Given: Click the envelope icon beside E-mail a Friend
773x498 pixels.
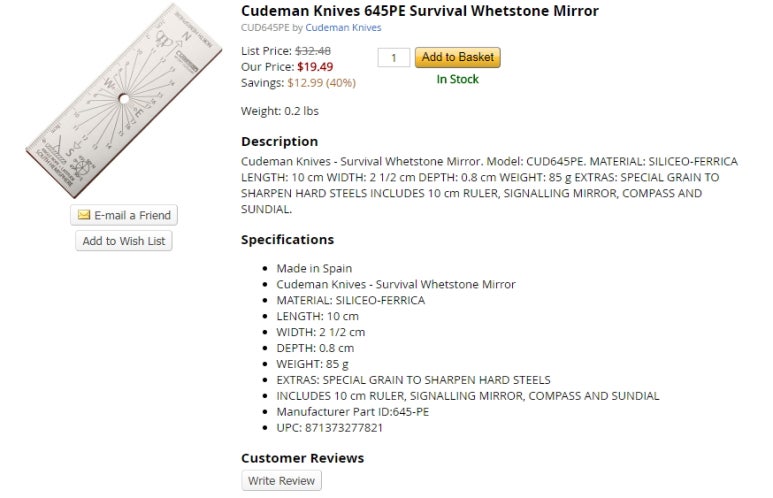Looking at the screenshot, I should pyautogui.click(x=84, y=215).
